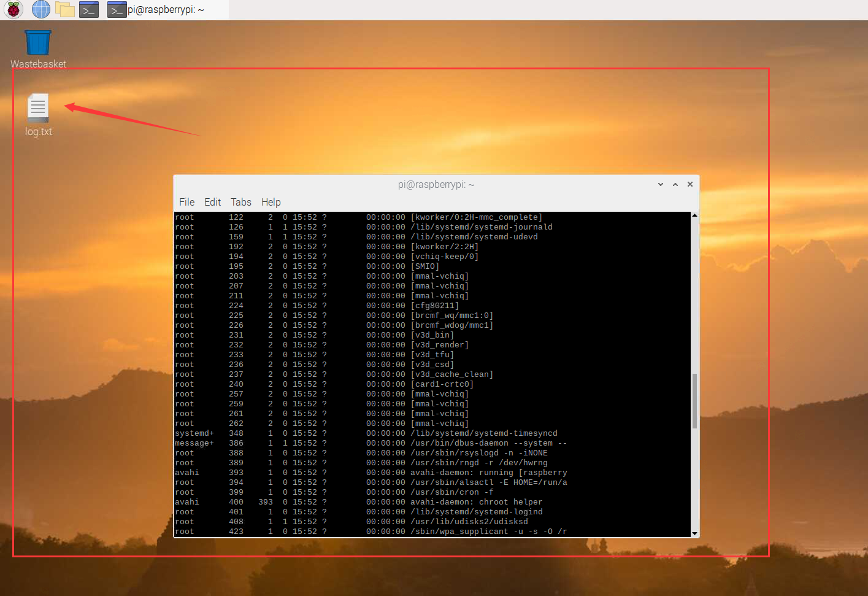The image size is (868, 596).
Task: Click the [brcmf_wq/mmc1:0] line
Action: (x=334, y=315)
